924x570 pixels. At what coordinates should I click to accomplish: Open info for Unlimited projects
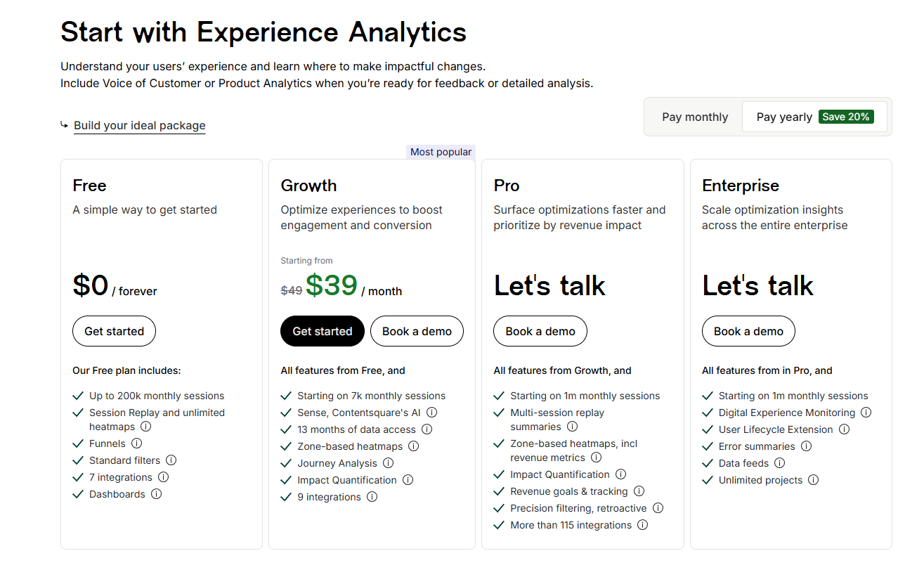[x=813, y=479]
